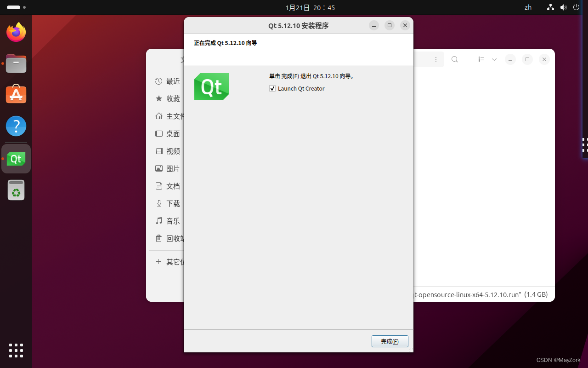The height and width of the screenshot is (368, 588).
Task: Open 音乐 (Music) in Files sidebar
Action: tap(173, 221)
